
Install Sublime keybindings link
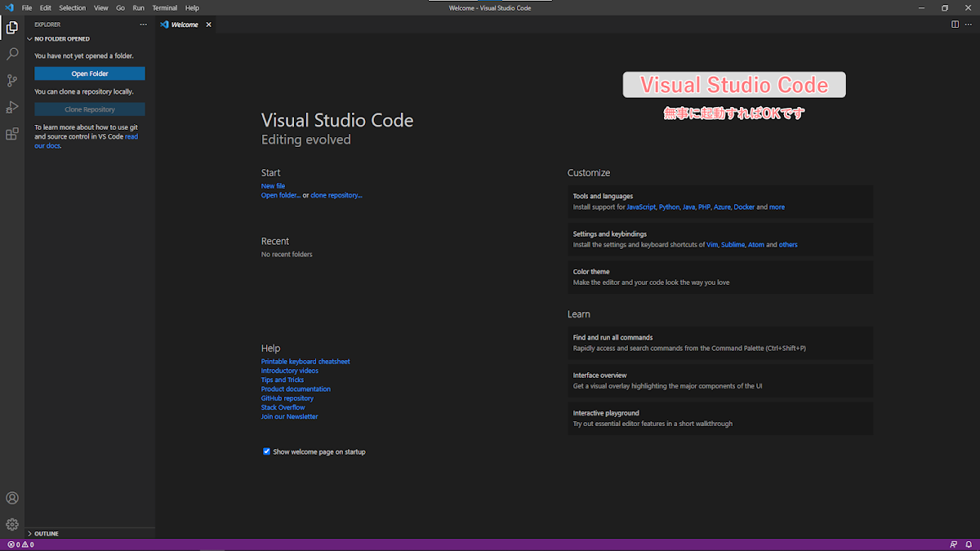733,245
